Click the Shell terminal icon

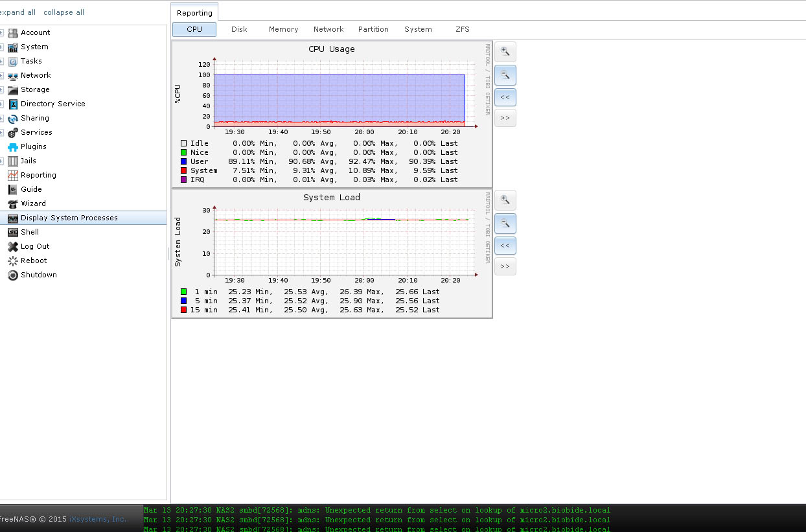pyautogui.click(x=13, y=232)
